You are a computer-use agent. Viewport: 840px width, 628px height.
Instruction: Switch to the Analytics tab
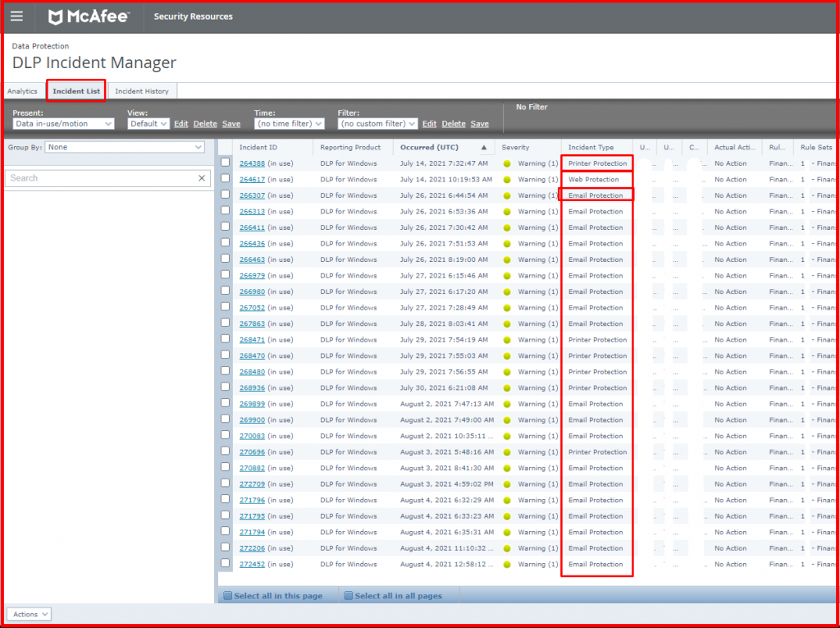(x=22, y=90)
